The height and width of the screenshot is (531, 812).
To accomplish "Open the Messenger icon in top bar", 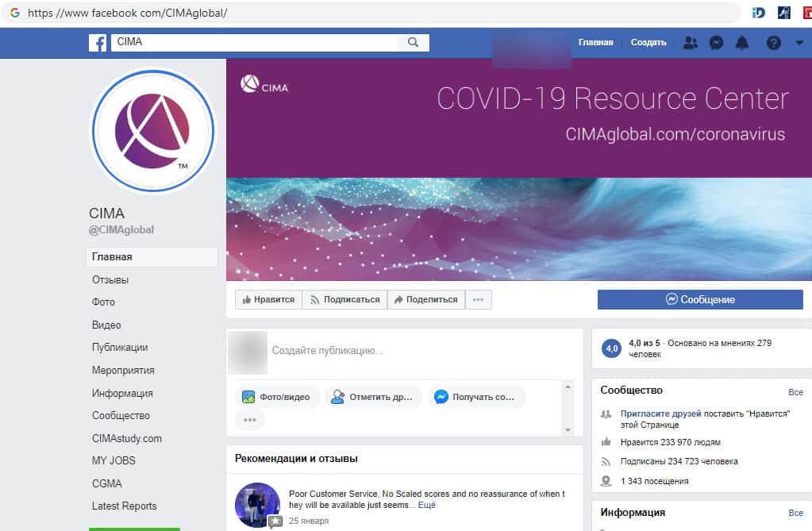I will (x=716, y=43).
